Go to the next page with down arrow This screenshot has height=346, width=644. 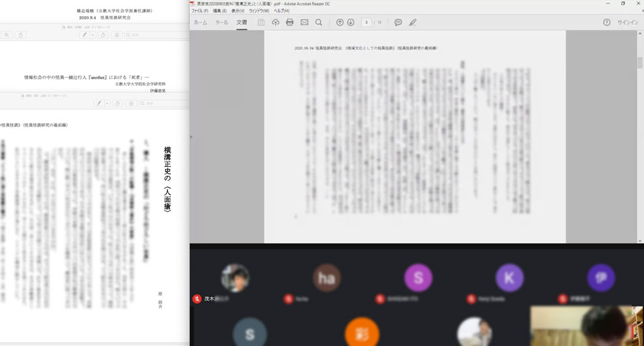tap(351, 22)
